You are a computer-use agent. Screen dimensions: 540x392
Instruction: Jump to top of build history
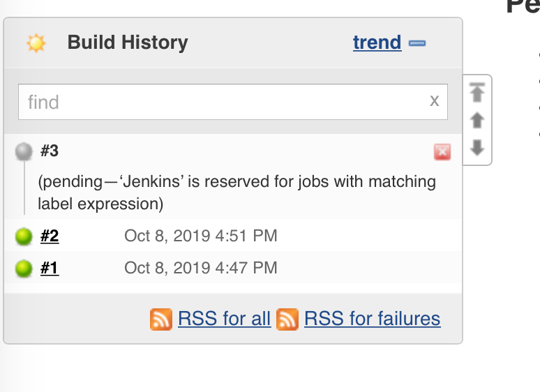click(477, 92)
